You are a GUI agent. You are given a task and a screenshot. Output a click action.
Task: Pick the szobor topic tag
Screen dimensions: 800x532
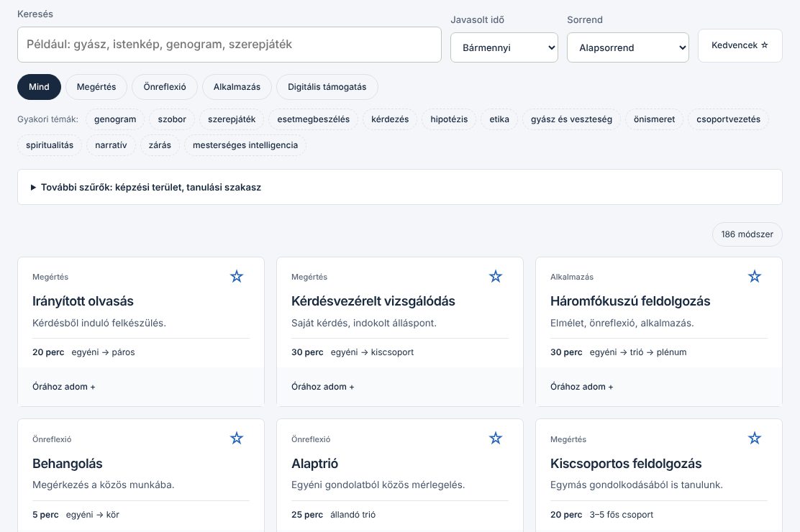coord(172,119)
